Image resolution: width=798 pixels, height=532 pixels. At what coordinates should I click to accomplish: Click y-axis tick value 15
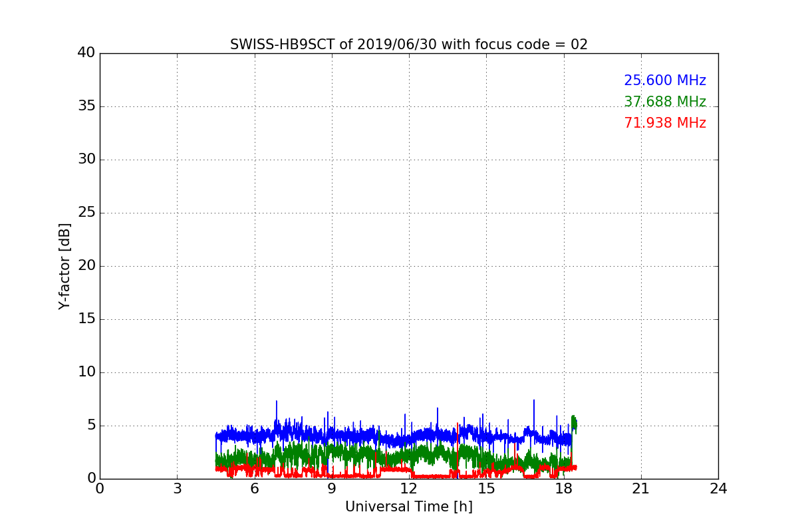(x=86, y=319)
